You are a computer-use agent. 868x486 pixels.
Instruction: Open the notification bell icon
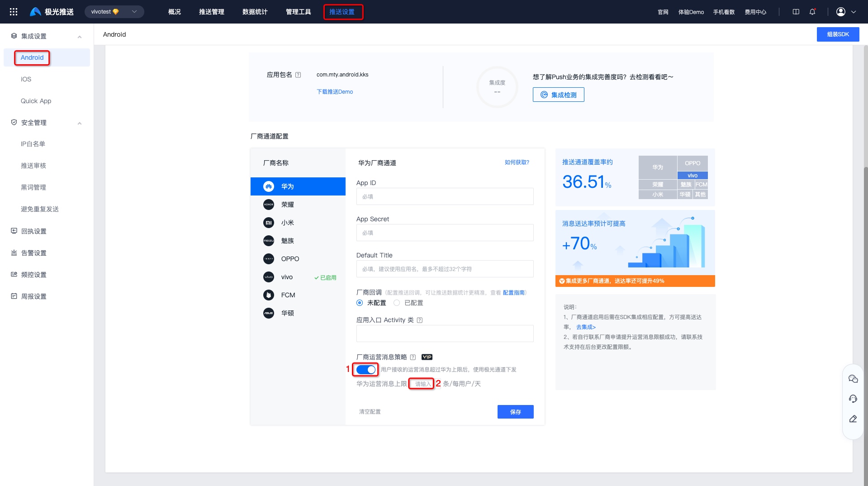(x=812, y=12)
